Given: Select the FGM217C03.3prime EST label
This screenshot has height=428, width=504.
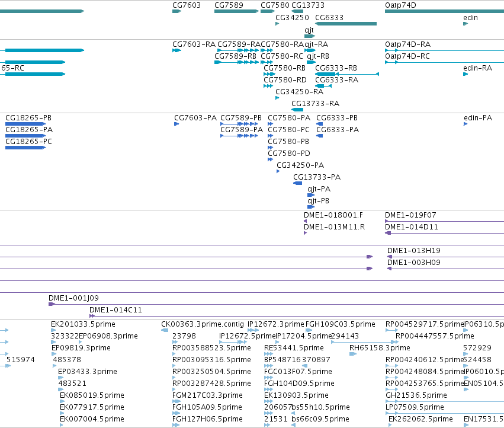Looking at the screenshot, I should coord(207,395).
